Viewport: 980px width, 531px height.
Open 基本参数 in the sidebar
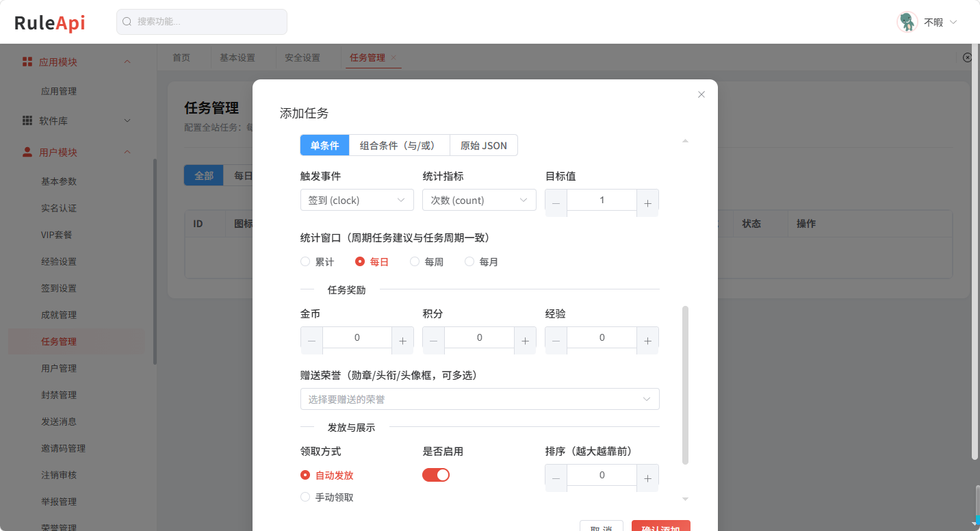tap(59, 181)
